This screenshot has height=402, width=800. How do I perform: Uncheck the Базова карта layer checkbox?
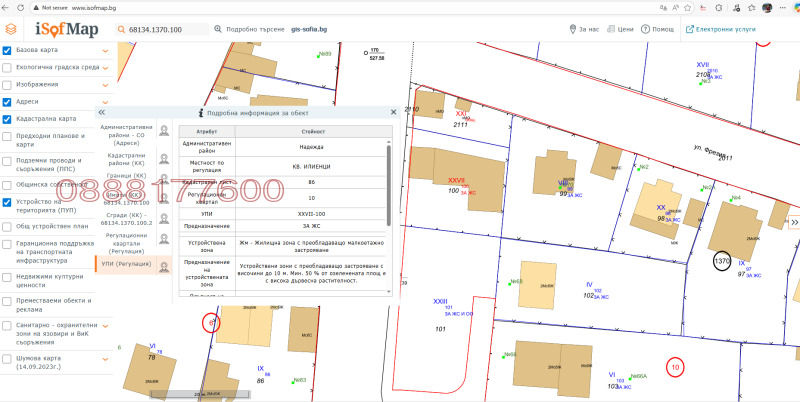point(8,50)
